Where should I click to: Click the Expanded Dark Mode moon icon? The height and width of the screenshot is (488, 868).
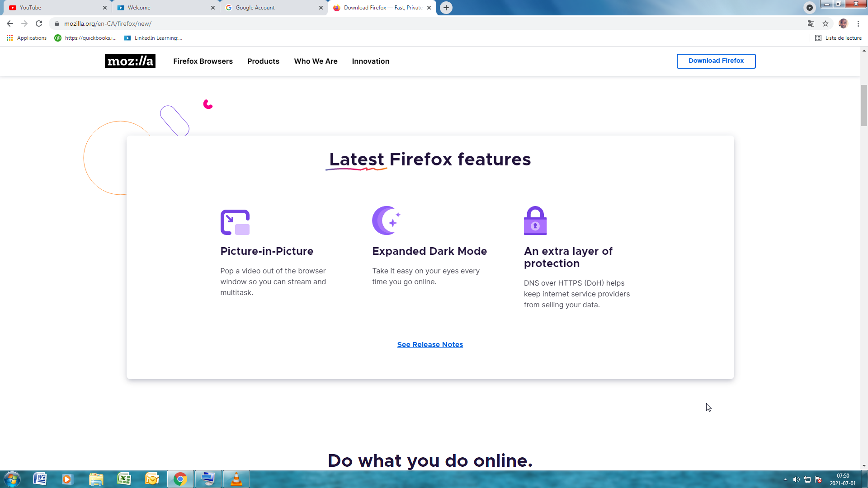(x=386, y=221)
